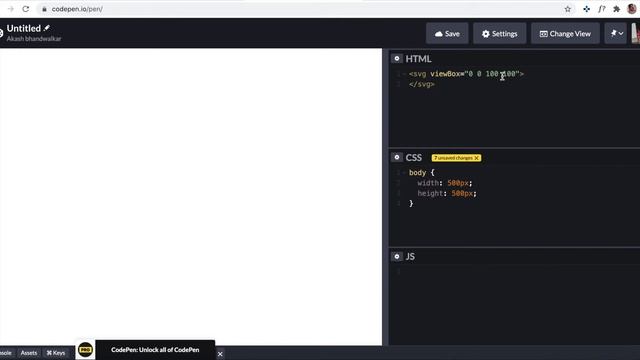Open the Console tab at bottom

point(6,353)
